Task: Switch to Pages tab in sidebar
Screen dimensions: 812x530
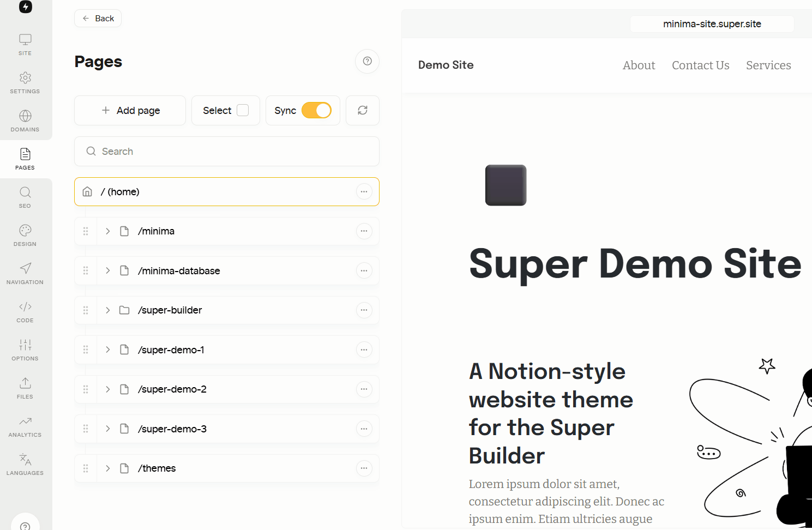Action: click(25, 159)
